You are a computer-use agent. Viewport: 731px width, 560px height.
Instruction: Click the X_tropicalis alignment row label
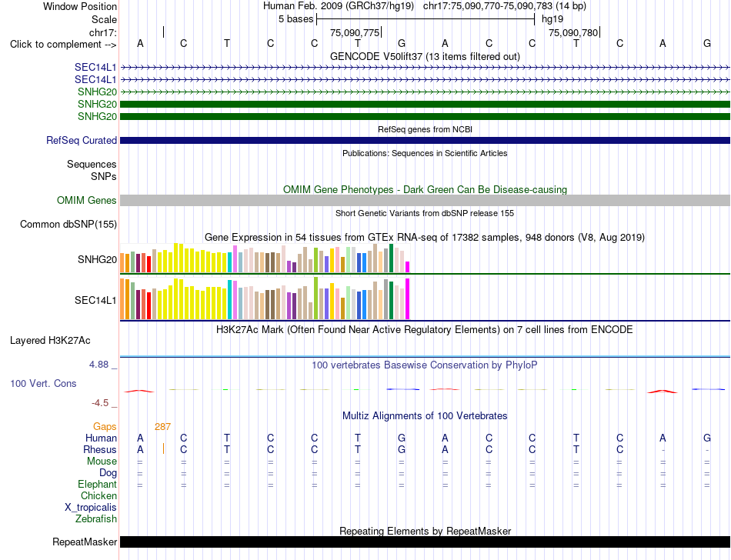click(91, 508)
